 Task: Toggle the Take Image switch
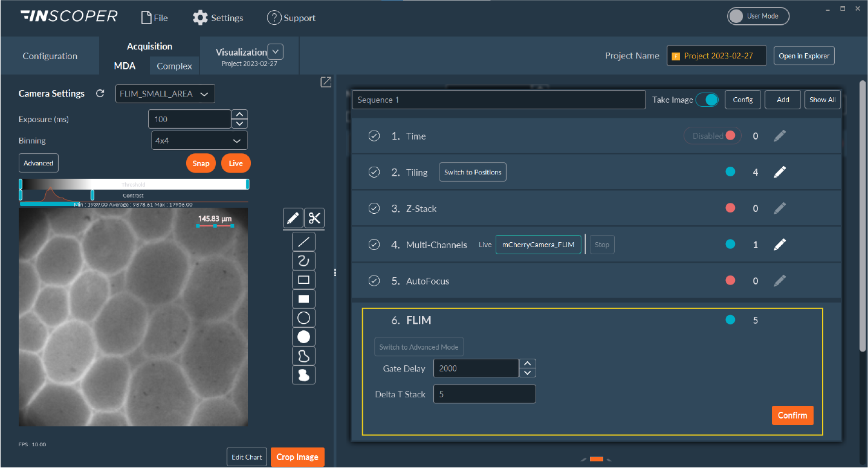point(707,100)
